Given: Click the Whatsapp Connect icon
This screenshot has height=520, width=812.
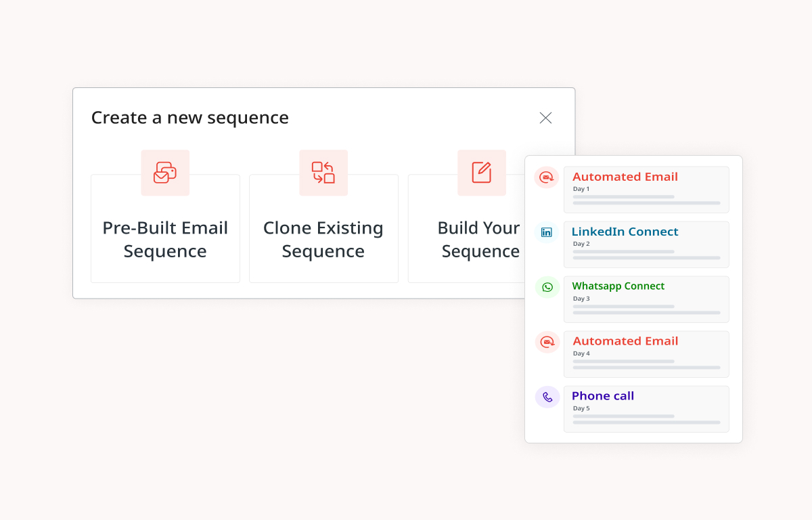Looking at the screenshot, I should pos(547,287).
